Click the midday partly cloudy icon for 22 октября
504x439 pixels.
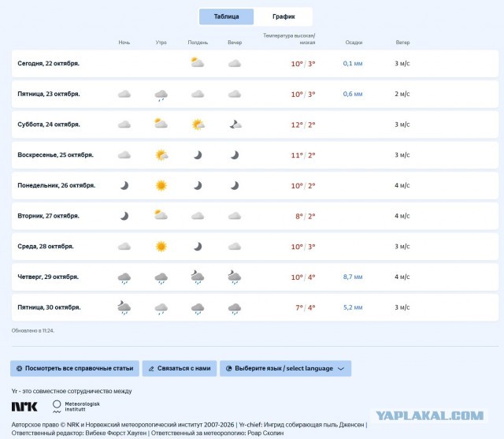point(198,62)
